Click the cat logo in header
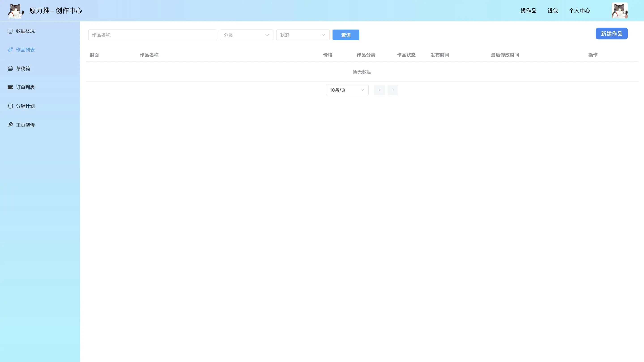 click(16, 11)
